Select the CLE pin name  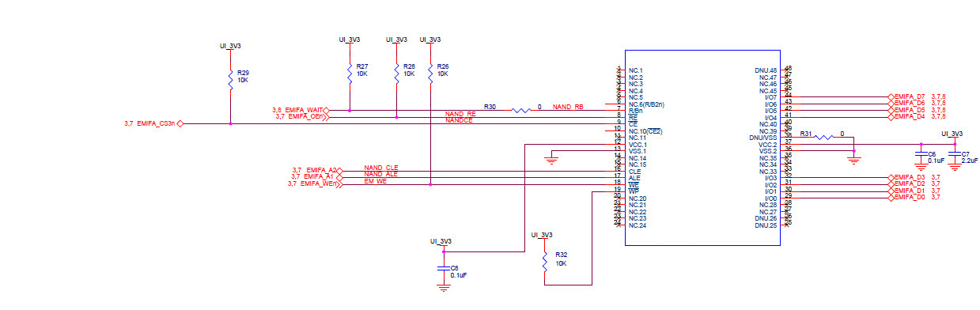[634, 172]
